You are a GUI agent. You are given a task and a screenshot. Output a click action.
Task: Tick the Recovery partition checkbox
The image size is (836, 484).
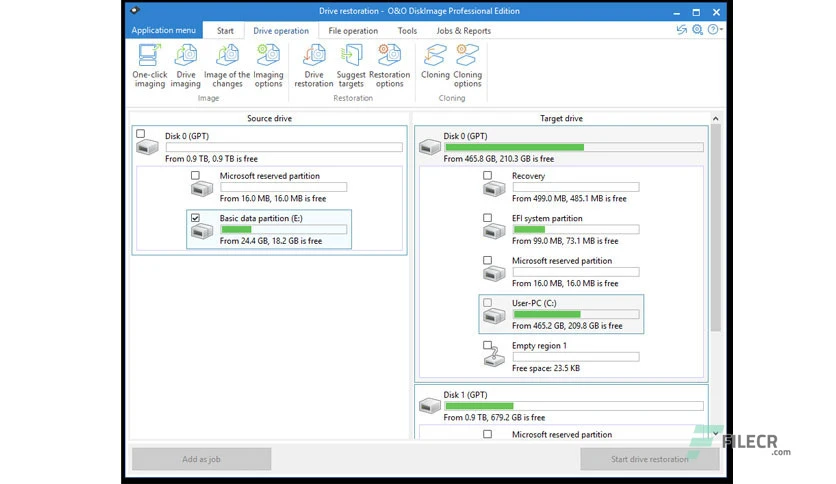pyautogui.click(x=487, y=175)
